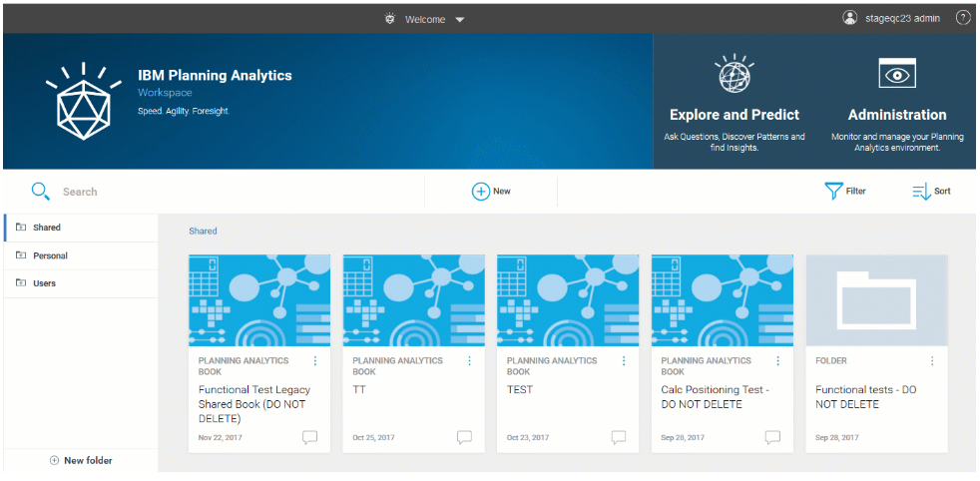Click the New plus circle icon
980x481 pixels.
481,192
